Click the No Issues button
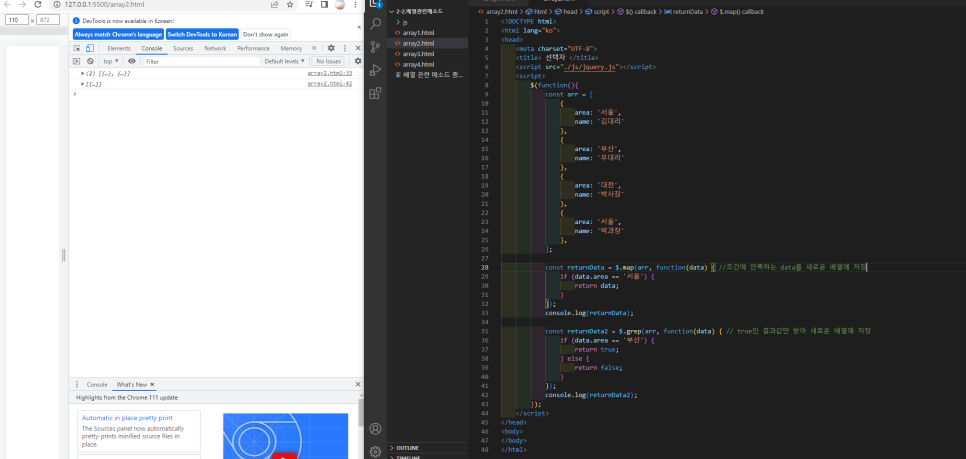This screenshot has width=966, height=459. click(328, 61)
